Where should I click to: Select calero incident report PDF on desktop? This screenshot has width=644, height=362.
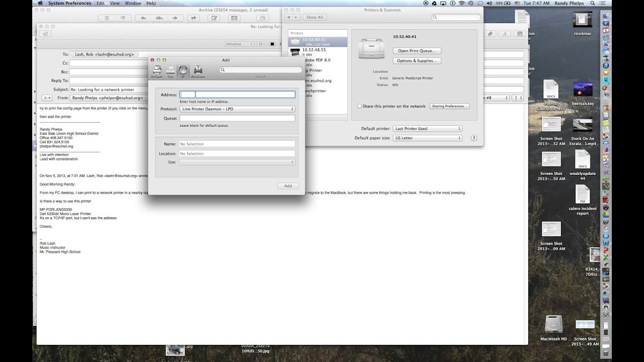click(x=583, y=195)
